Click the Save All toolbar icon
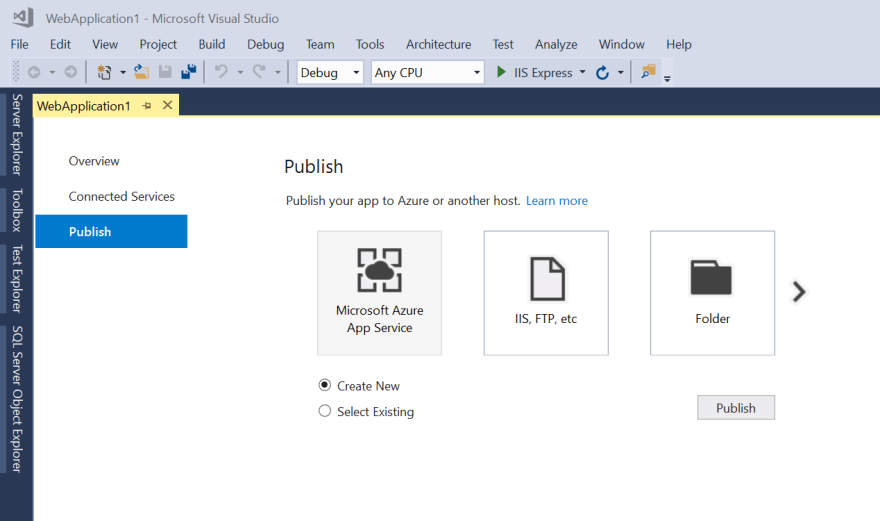The image size is (880, 521). click(189, 72)
